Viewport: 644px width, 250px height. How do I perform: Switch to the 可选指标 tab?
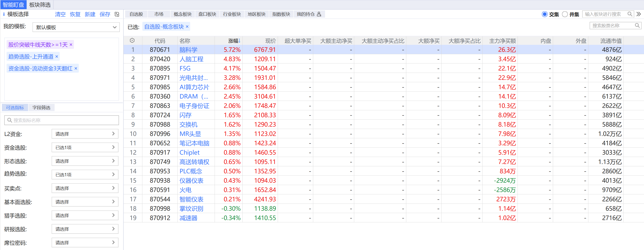click(15, 107)
